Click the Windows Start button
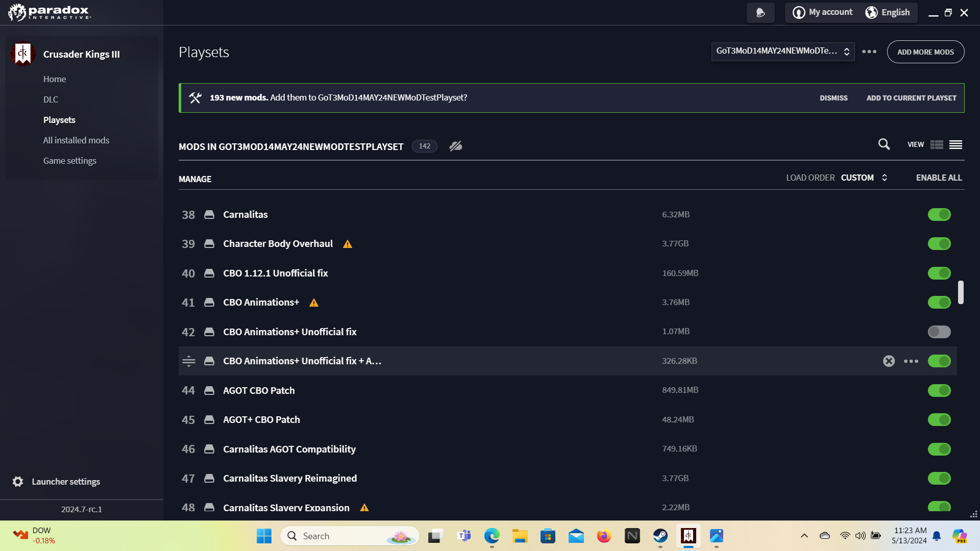 click(264, 536)
